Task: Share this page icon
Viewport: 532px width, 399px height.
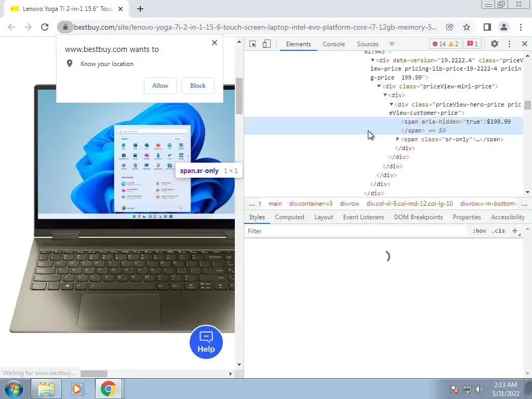Action: pyautogui.click(x=449, y=27)
